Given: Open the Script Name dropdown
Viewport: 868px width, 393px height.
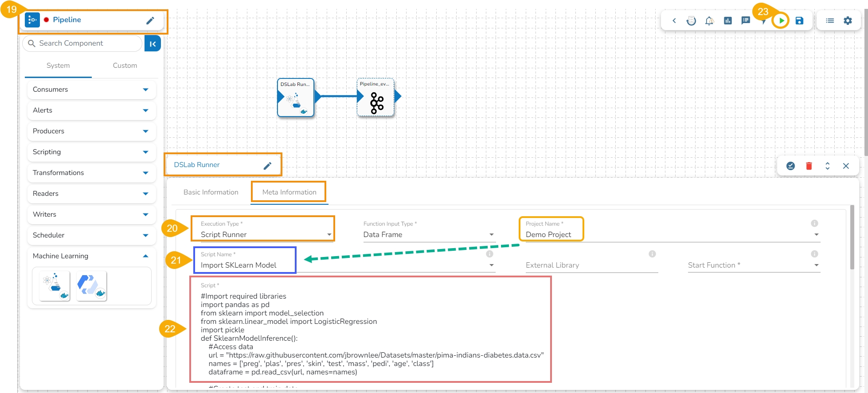Looking at the screenshot, I should pos(347,265).
